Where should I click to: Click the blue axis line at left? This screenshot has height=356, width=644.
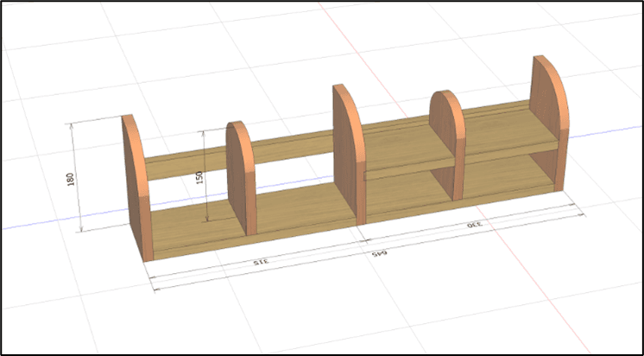(x=43, y=226)
